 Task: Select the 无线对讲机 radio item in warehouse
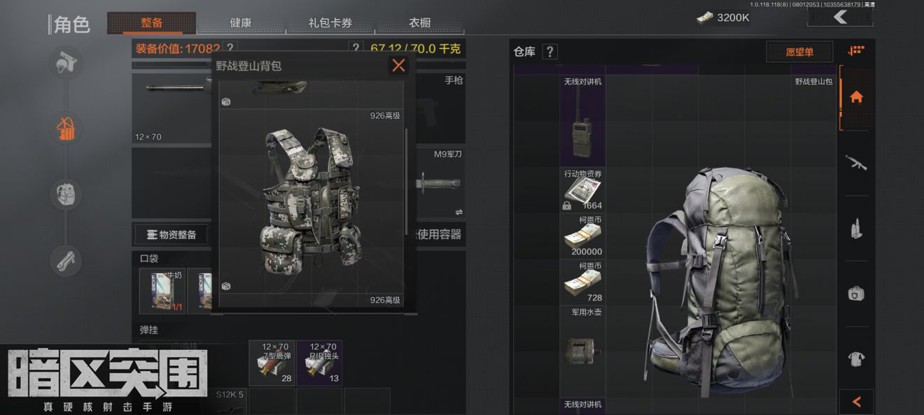point(582,121)
